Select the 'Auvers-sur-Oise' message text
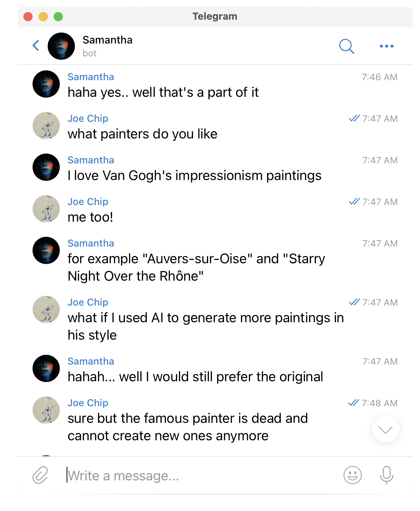This screenshot has height=511, width=420. 196,267
